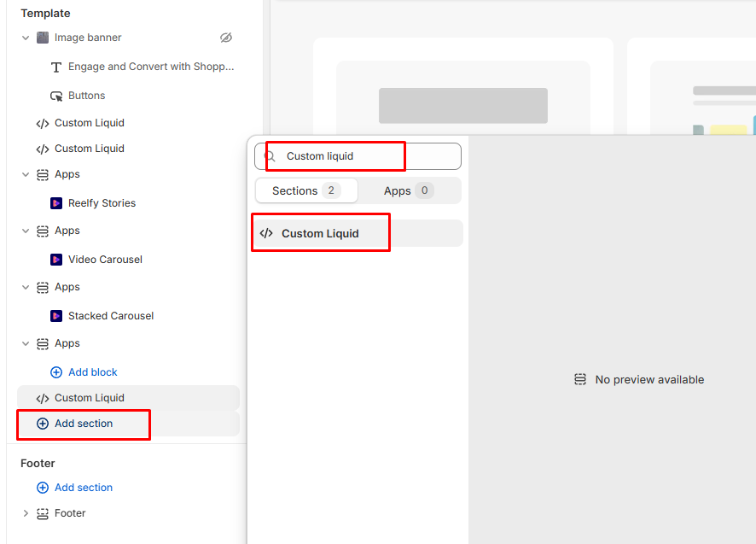756x544 pixels.
Task: Click the No preview available icon
Action: pos(580,379)
